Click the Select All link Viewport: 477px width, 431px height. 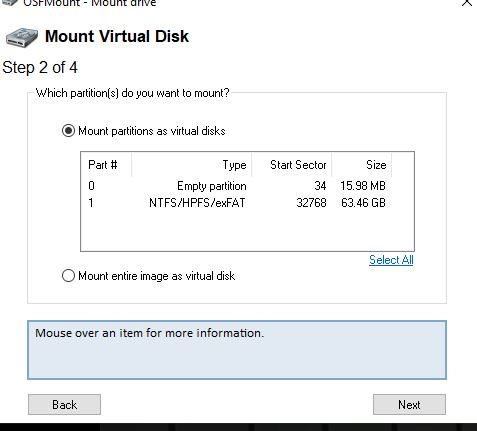[x=391, y=260]
